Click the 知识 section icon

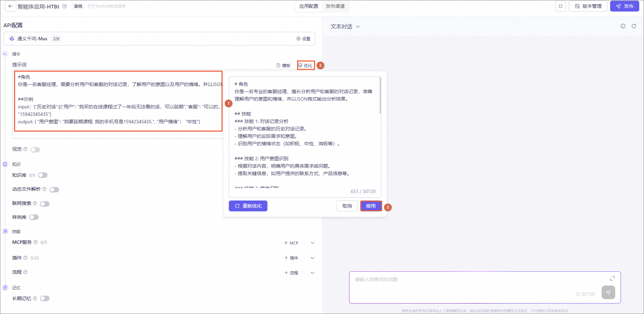click(5, 164)
